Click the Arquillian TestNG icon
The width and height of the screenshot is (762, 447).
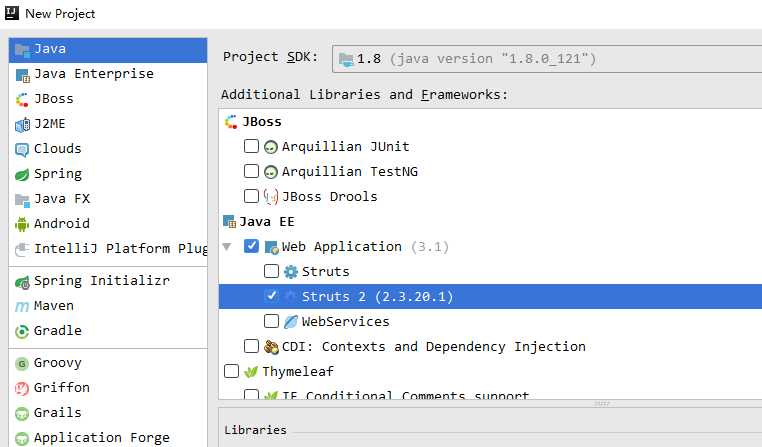coord(271,172)
